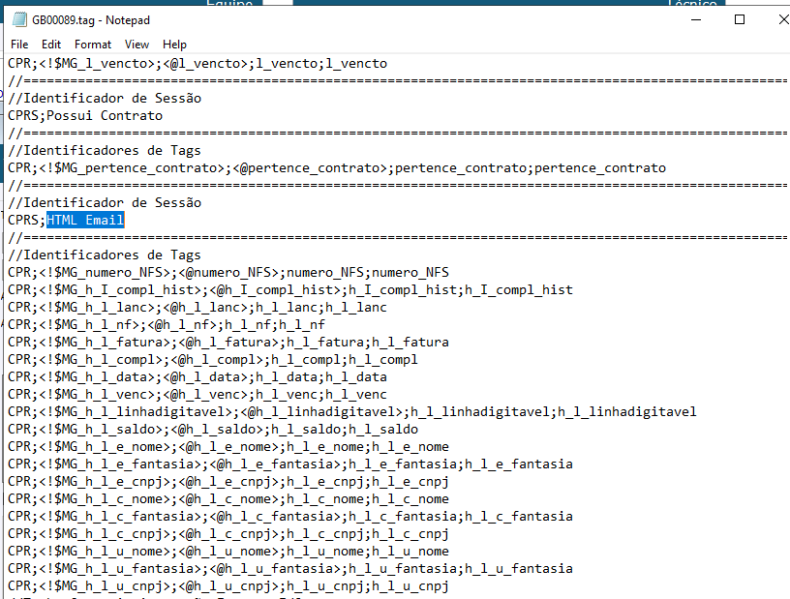This screenshot has height=599, width=790.
Task: Click the h_l_c_cnpj CPR line
Action: [x=228, y=534]
